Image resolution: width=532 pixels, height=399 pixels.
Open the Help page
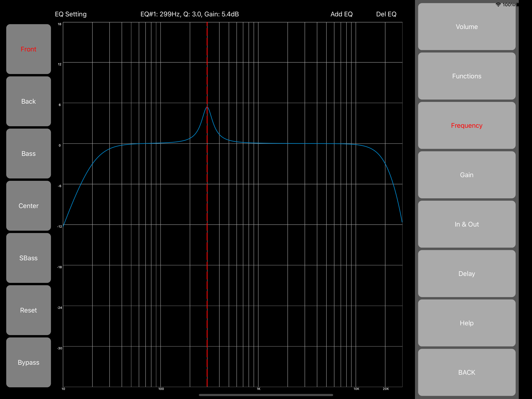[x=467, y=323]
